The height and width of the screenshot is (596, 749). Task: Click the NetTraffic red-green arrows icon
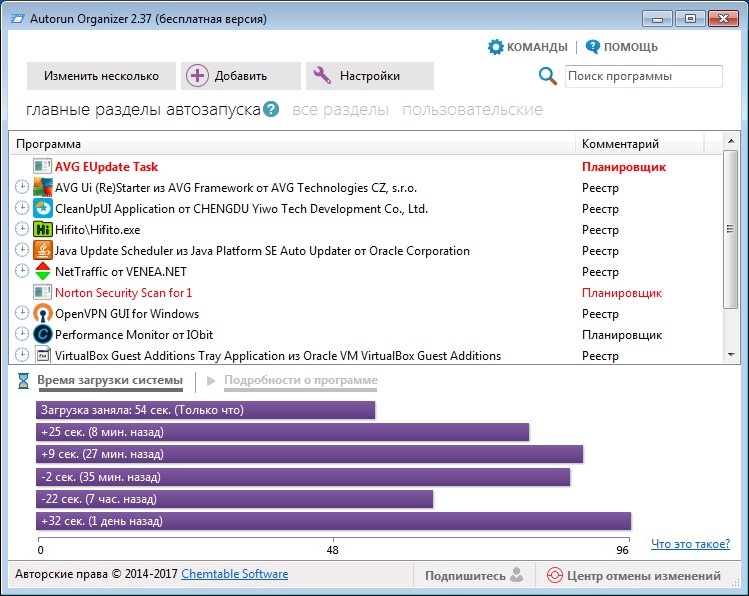[x=43, y=271]
